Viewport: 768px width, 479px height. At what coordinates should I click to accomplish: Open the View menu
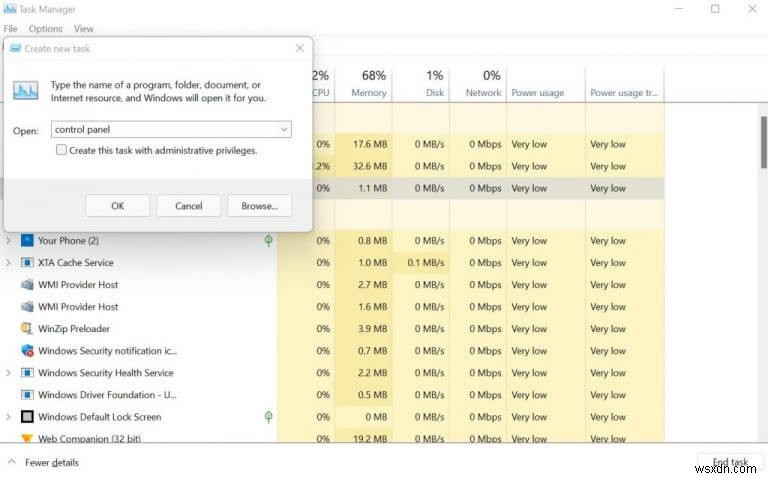coord(84,29)
